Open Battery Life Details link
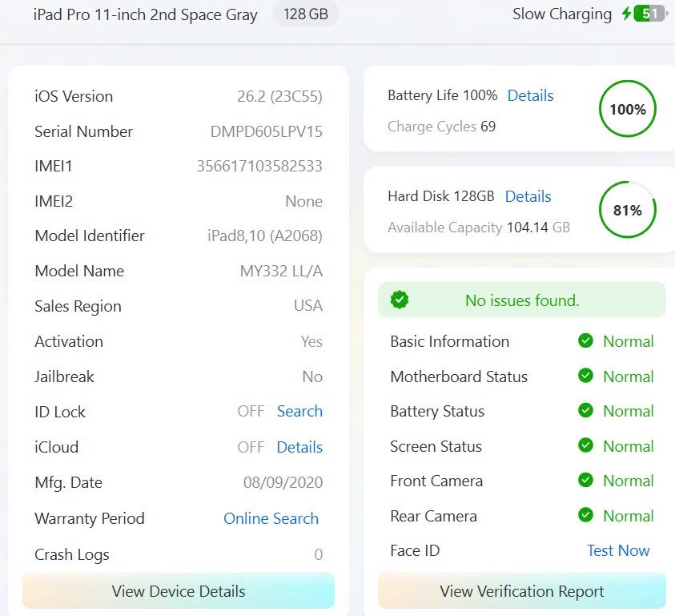Screen dimensions: 675x616 click(530, 95)
